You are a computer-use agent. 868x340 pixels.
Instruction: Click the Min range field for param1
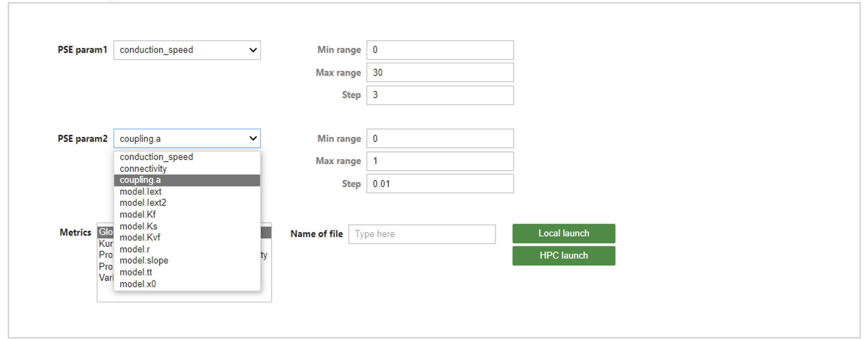coord(440,50)
